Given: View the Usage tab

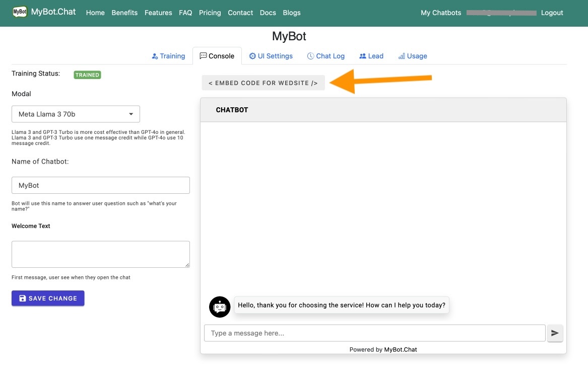Looking at the screenshot, I should (412, 56).
